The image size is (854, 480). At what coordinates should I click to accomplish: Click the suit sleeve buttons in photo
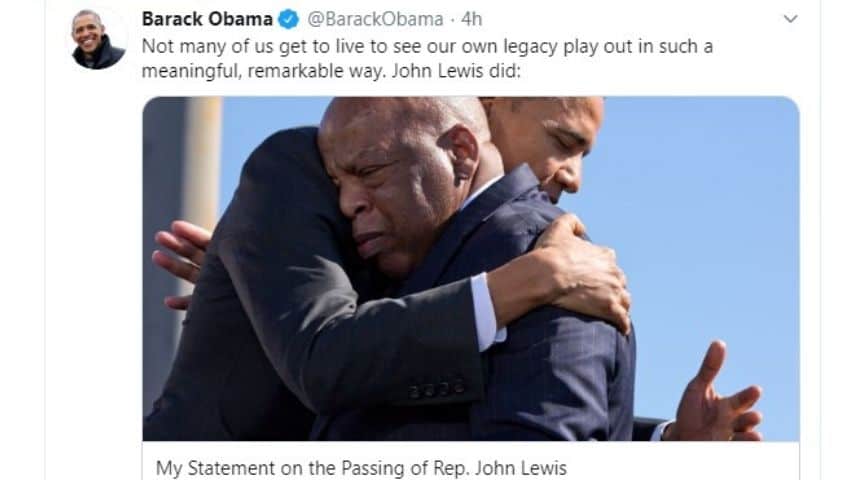point(436,389)
